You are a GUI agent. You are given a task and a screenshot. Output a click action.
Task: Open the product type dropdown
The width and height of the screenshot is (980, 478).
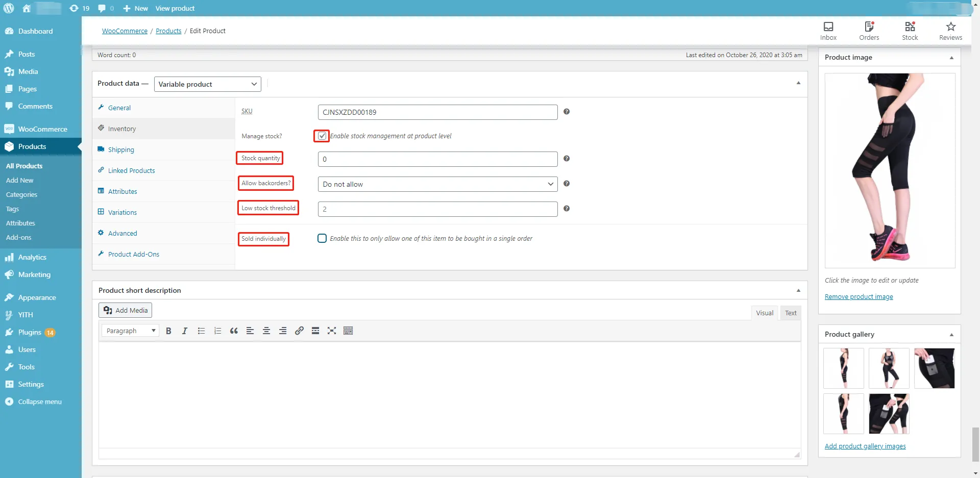click(x=207, y=84)
